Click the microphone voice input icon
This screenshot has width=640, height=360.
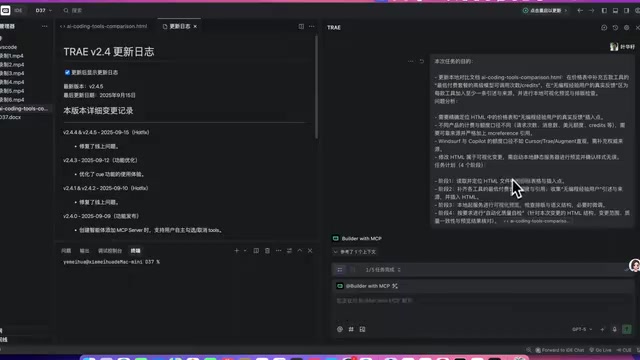pyautogui.click(x=614, y=329)
